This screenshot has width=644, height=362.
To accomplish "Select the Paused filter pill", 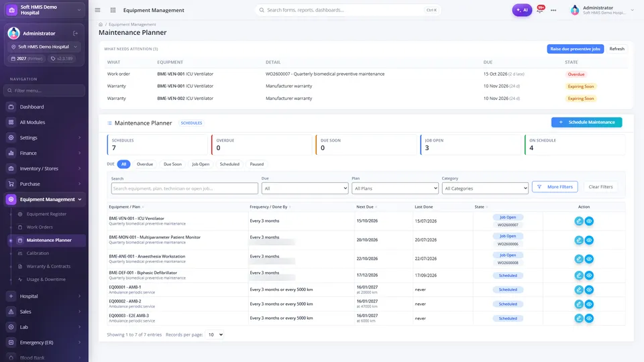I will 257,164.
